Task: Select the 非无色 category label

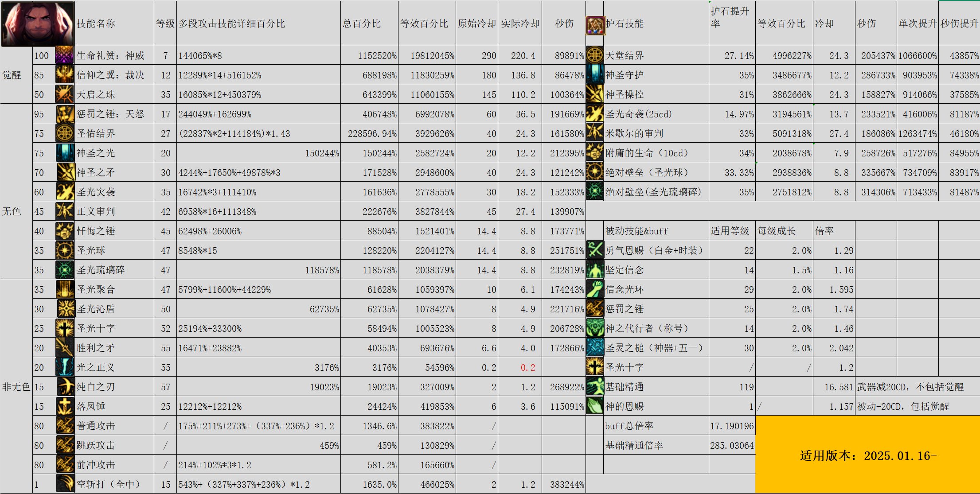Action: (16, 387)
